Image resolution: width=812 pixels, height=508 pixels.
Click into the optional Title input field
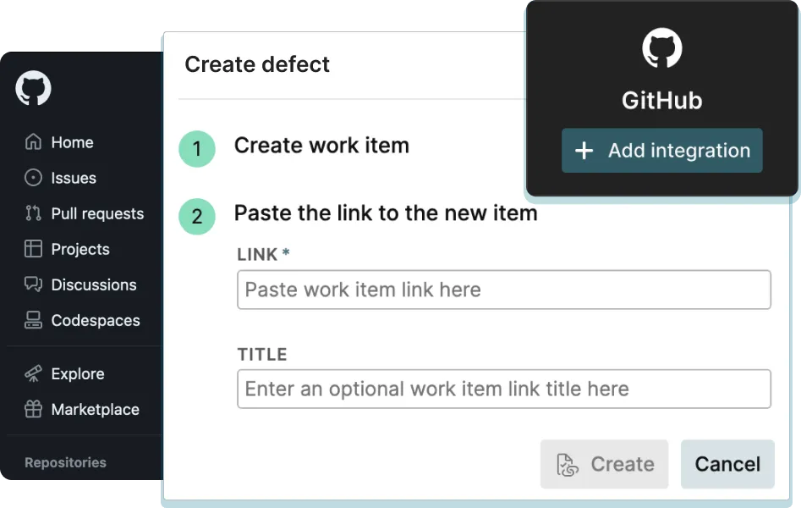click(504, 389)
